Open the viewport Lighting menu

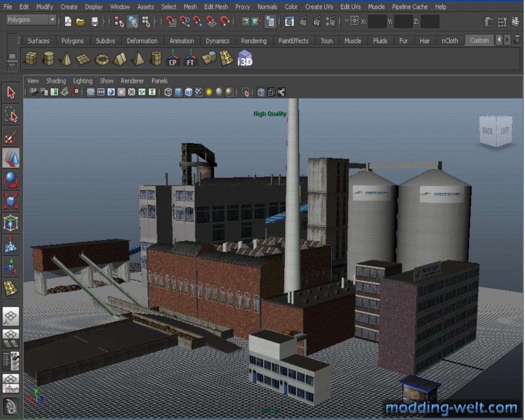(x=83, y=81)
